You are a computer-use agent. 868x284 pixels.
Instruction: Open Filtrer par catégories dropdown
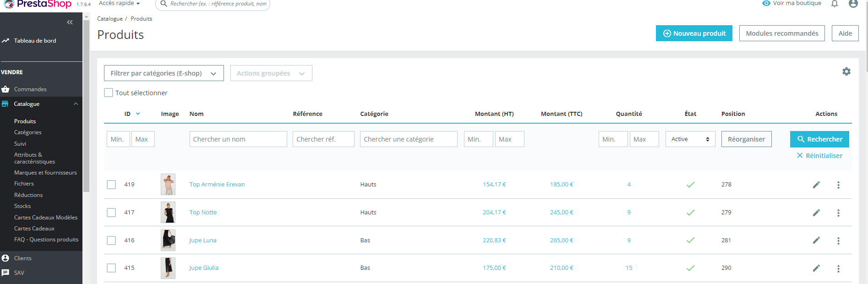[164, 73]
